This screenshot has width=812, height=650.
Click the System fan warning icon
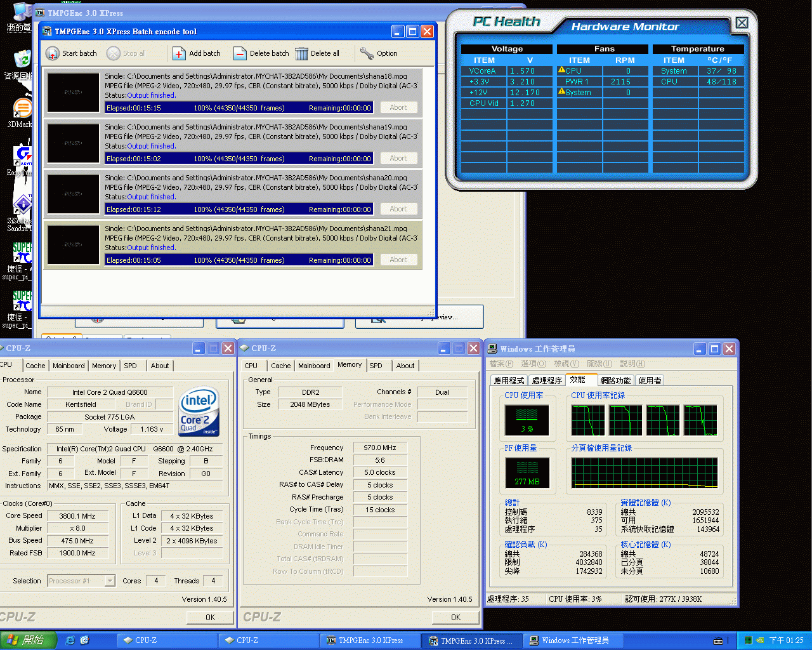[561, 92]
